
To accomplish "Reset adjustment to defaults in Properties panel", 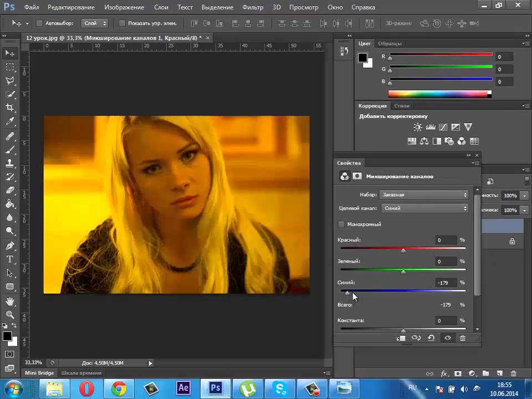I will coord(431,338).
